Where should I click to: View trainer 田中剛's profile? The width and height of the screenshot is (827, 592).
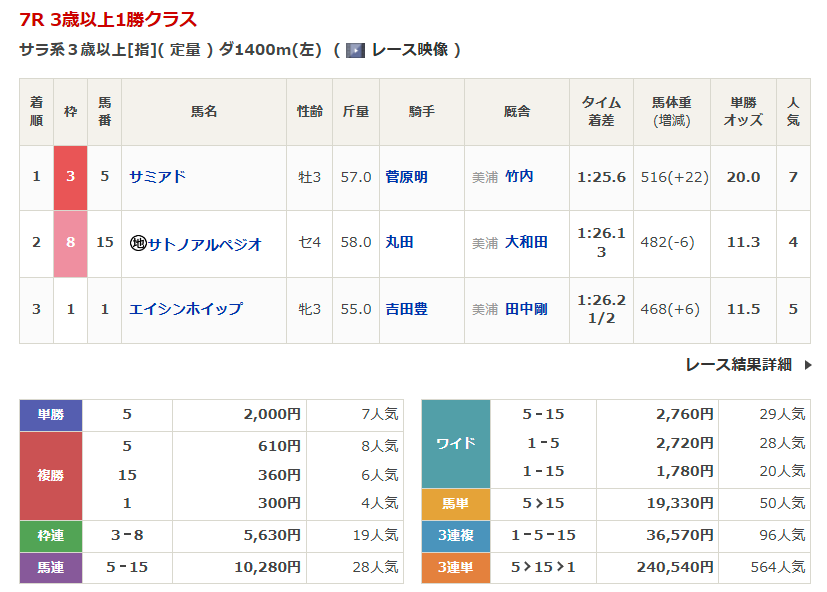[x=526, y=309]
